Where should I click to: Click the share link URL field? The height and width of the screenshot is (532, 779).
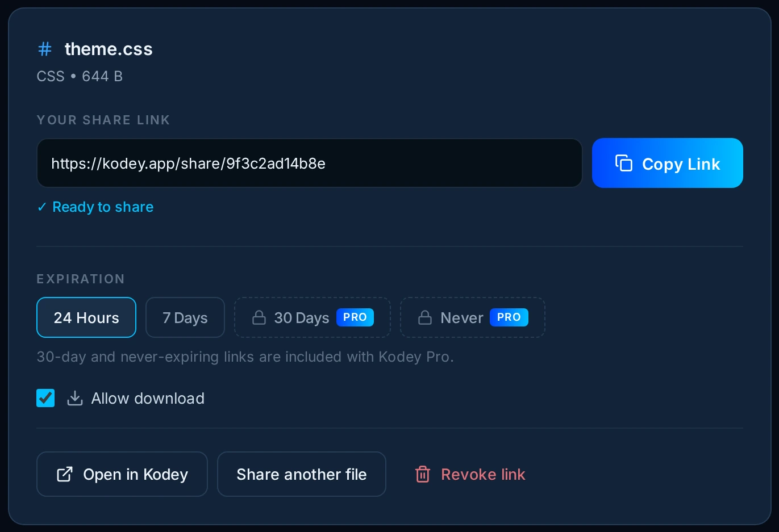(x=310, y=163)
